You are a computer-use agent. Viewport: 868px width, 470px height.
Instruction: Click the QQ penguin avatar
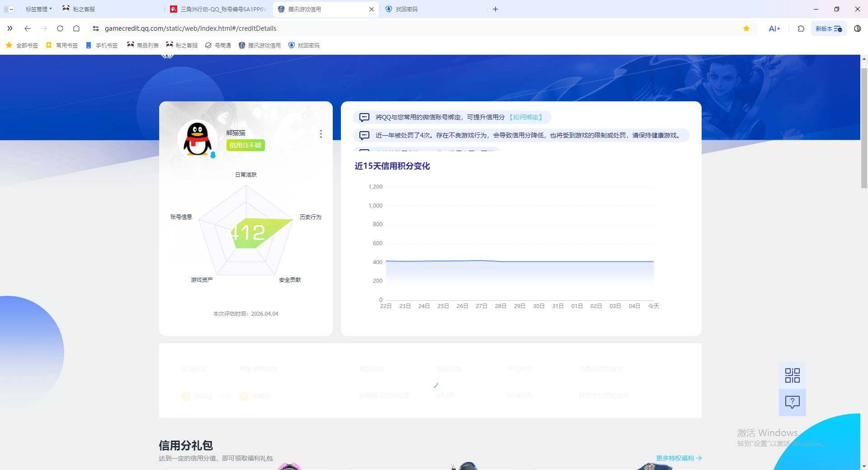click(197, 139)
